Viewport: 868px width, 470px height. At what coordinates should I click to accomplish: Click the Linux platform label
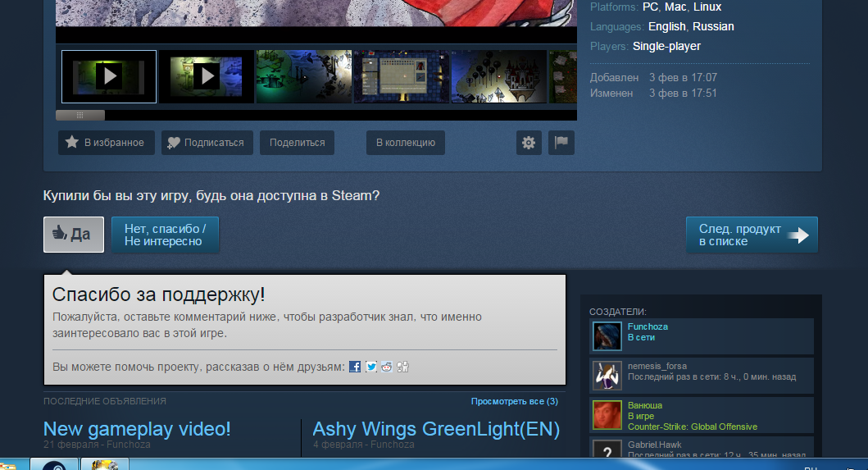[x=707, y=7]
